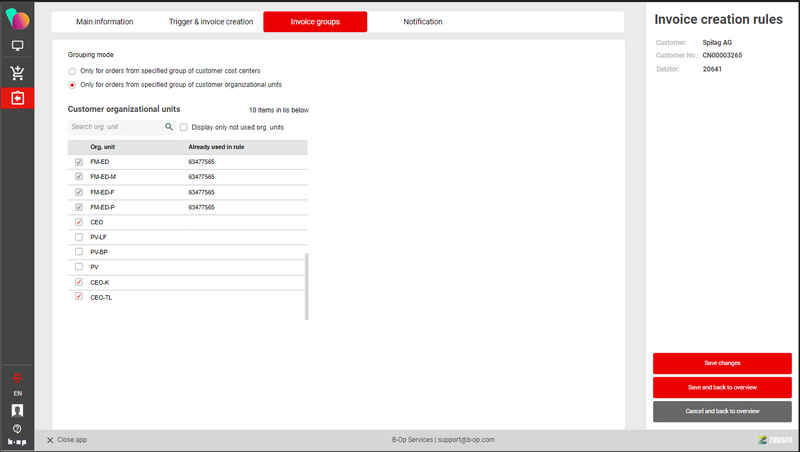Click Save and back to overview
Image resolution: width=800 pixels, height=452 pixels.
[722, 387]
